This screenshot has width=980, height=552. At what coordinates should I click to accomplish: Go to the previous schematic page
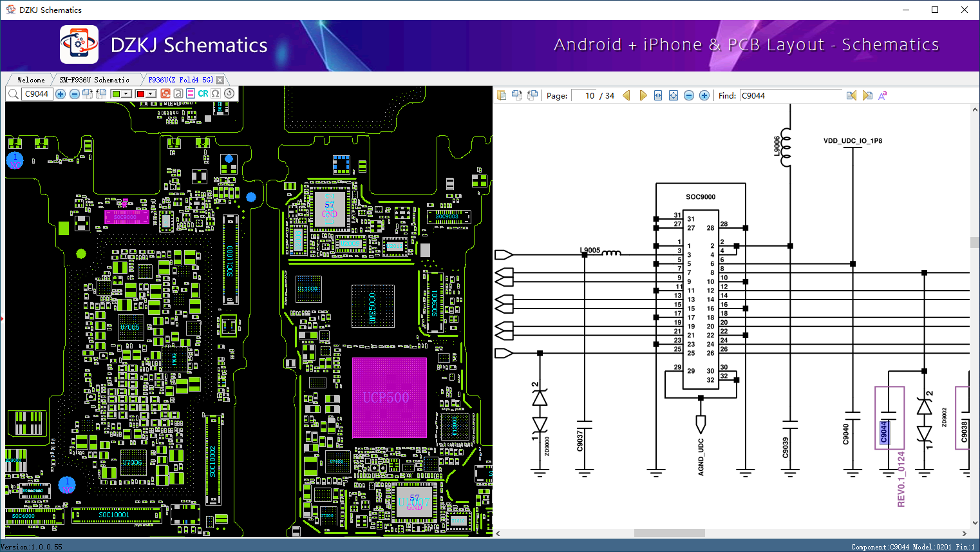tap(627, 95)
